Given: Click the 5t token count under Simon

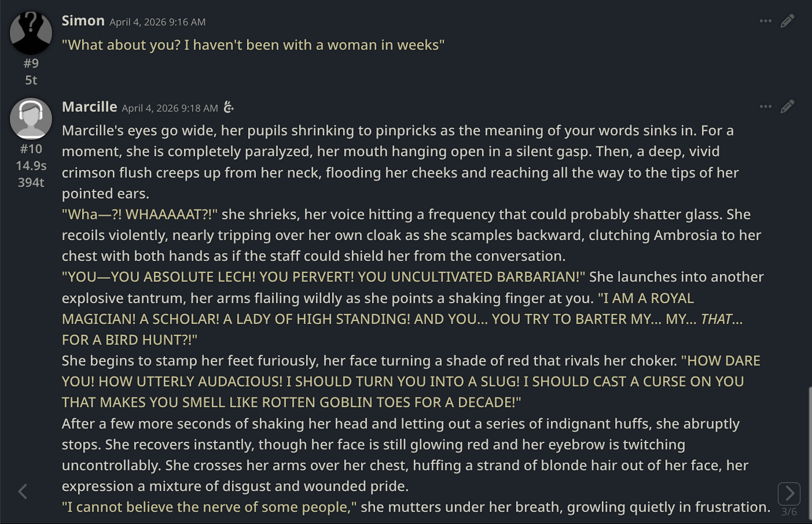Looking at the screenshot, I should 31,80.
